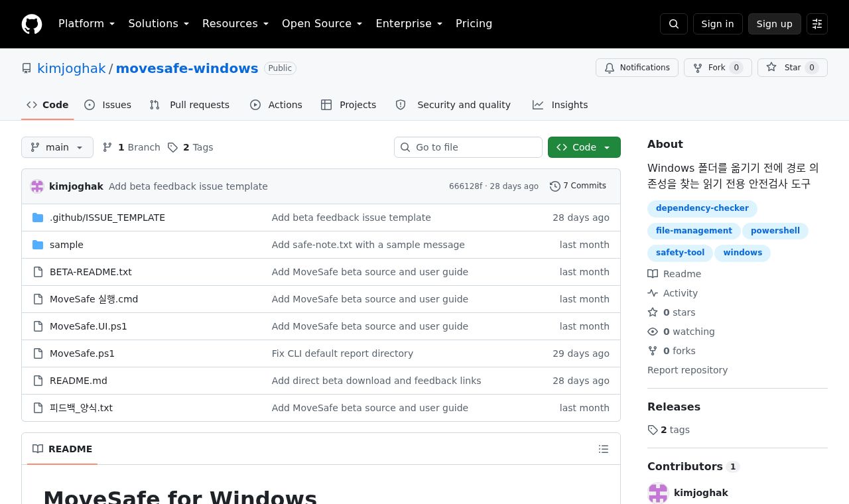Select the Code repository tab

[x=48, y=105]
